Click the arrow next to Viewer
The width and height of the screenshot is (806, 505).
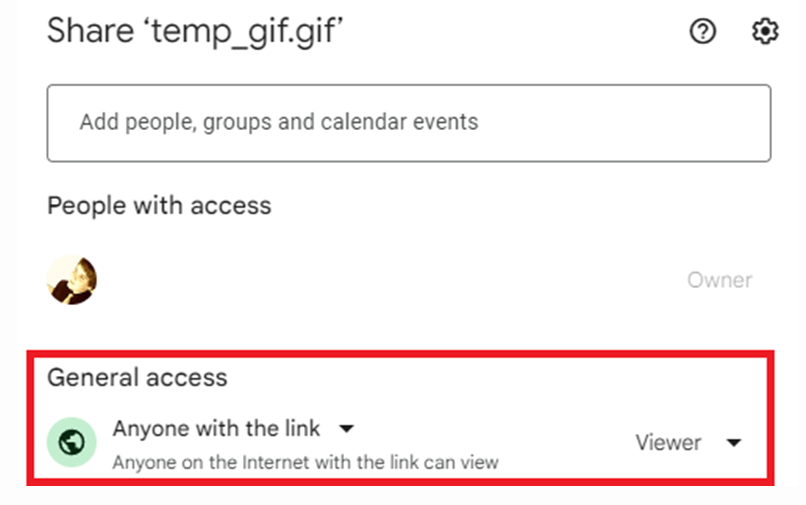click(x=733, y=442)
